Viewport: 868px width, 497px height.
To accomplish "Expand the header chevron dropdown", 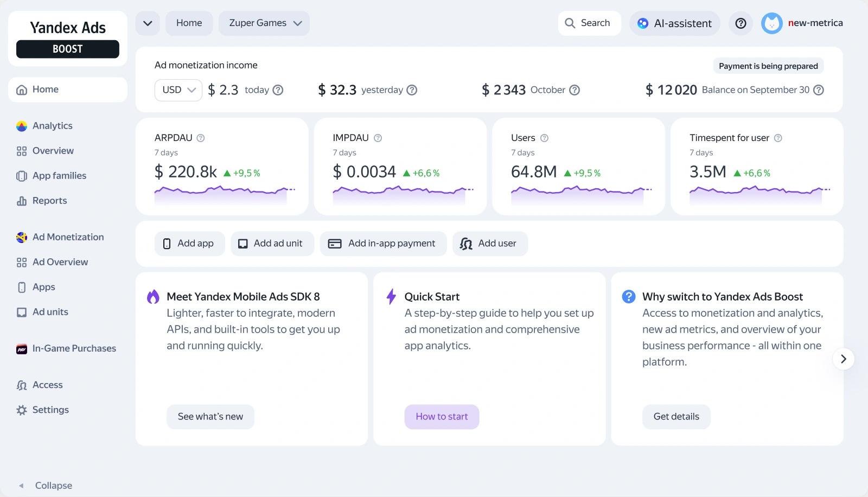I will pos(148,23).
